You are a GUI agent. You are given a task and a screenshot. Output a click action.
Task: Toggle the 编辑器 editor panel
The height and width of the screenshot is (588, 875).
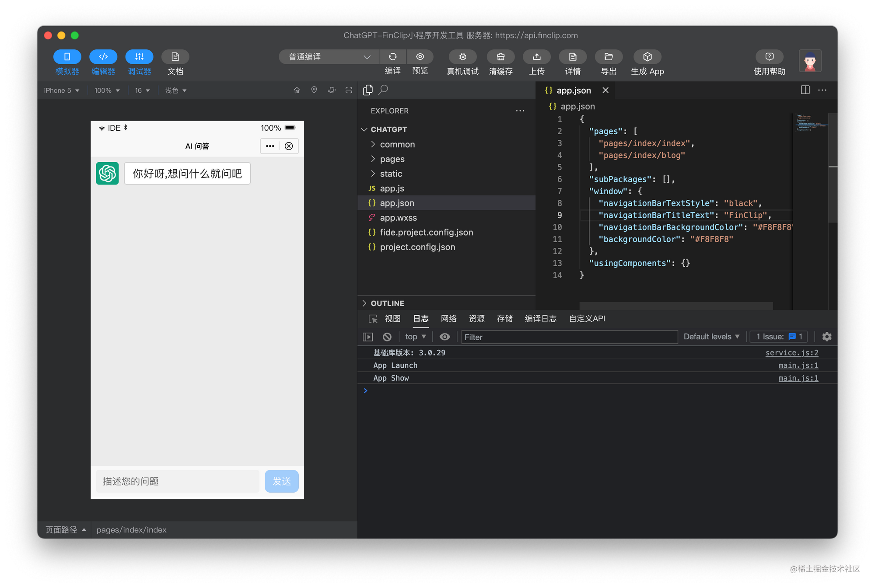click(103, 57)
